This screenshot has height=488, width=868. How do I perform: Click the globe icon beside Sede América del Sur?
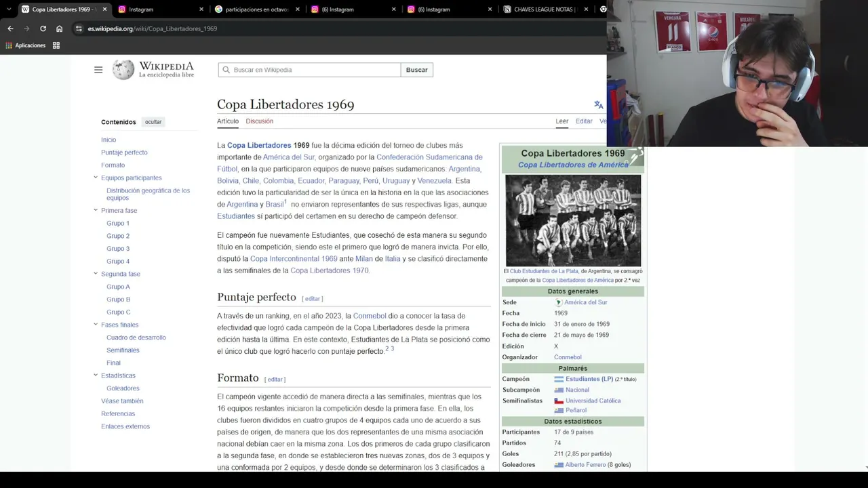click(x=559, y=302)
